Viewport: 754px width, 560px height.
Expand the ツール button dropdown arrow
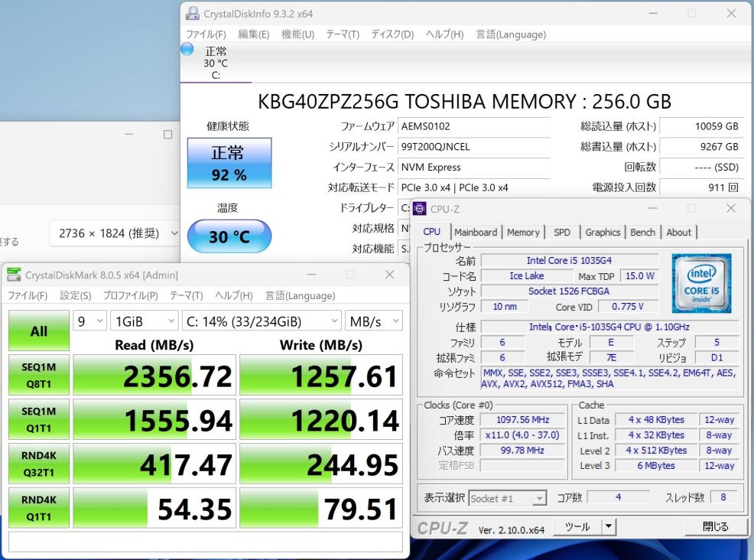tap(609, 527)
